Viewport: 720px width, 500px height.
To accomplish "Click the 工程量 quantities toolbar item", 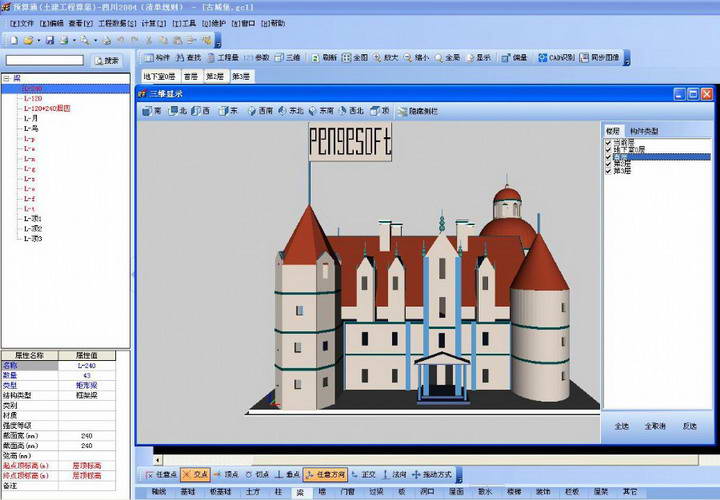I will coord(223,58).
